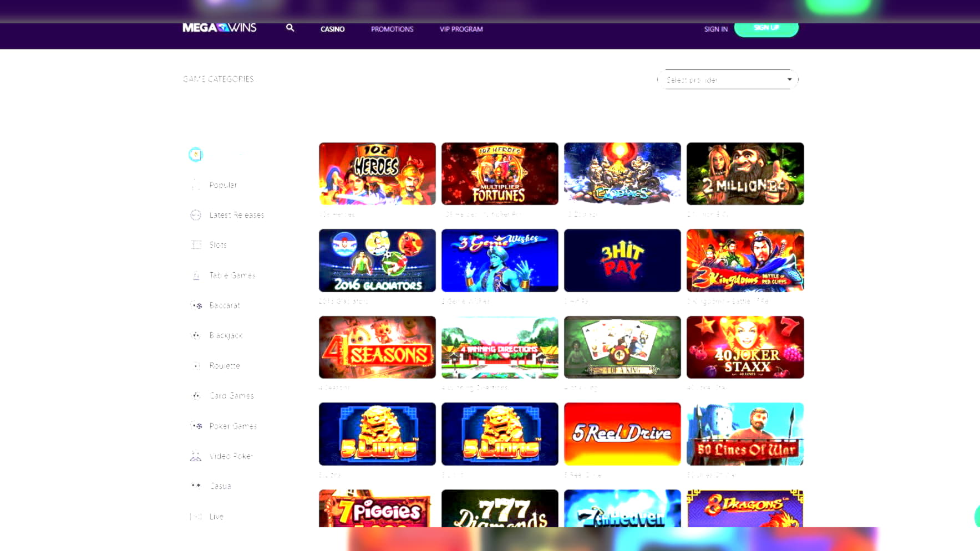Open the VIP Program menu
The image size is (980, 551).
[x=461, y=29]
